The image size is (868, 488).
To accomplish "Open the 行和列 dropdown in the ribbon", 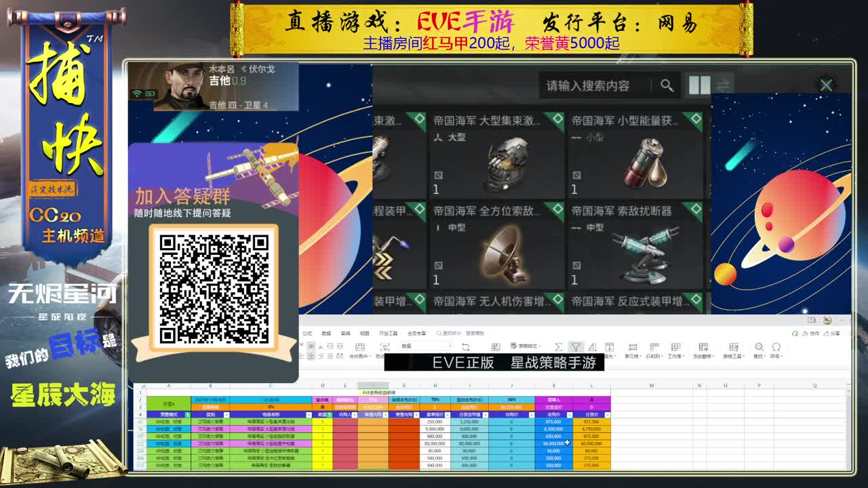I will tap(655, 346).
